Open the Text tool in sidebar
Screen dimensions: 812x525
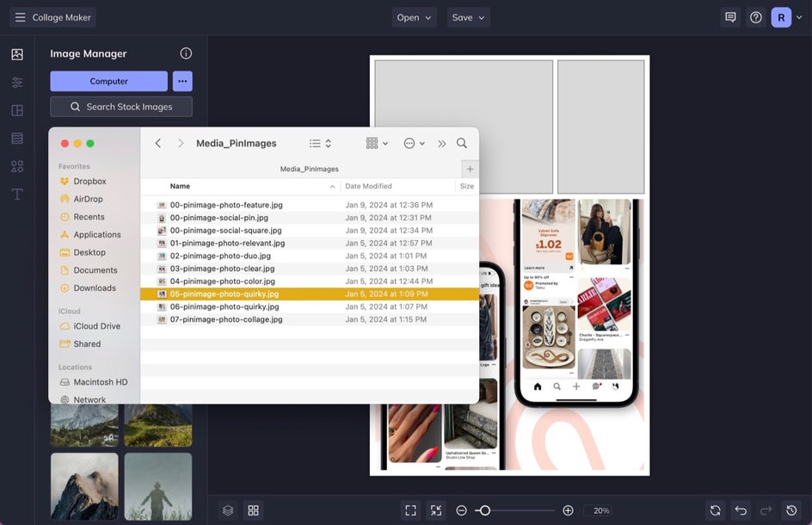point(17,195)
